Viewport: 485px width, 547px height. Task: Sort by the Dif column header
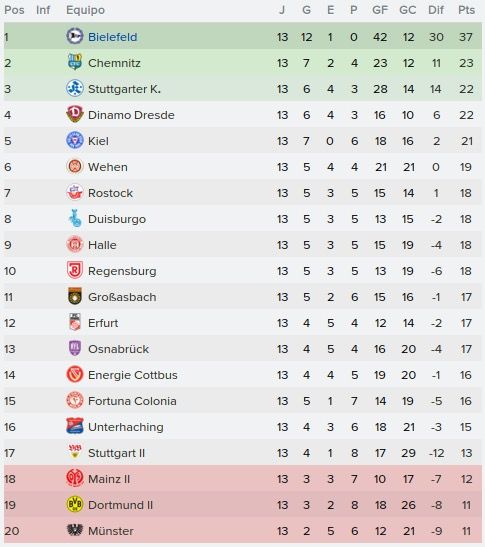436,10
